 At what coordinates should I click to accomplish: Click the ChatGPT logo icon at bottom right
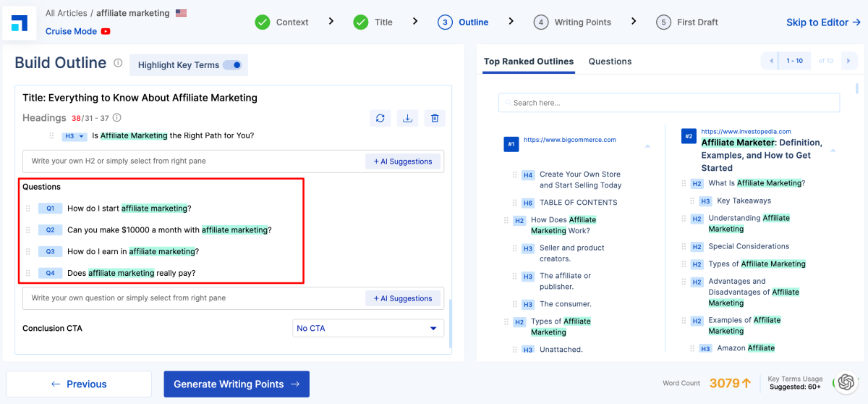point(846,382)
